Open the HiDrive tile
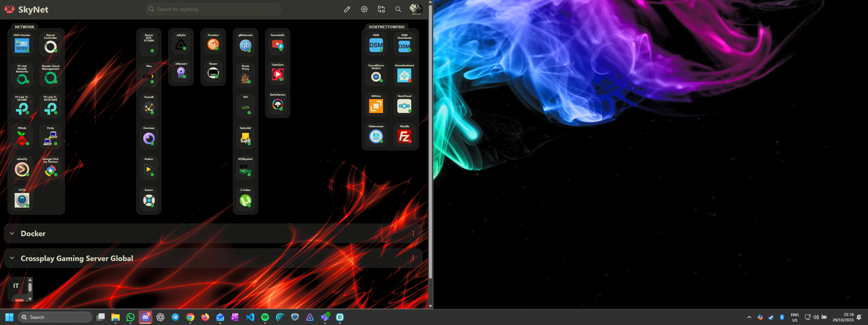Image resolution: width=868 pixels, height=325 pixels. (x=376, y=104)
